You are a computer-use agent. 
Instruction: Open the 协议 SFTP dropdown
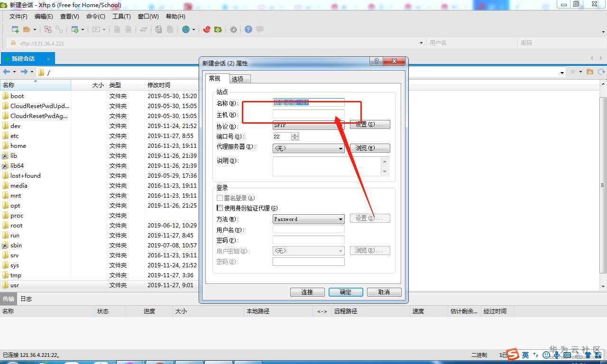click(x=309, y=126)
